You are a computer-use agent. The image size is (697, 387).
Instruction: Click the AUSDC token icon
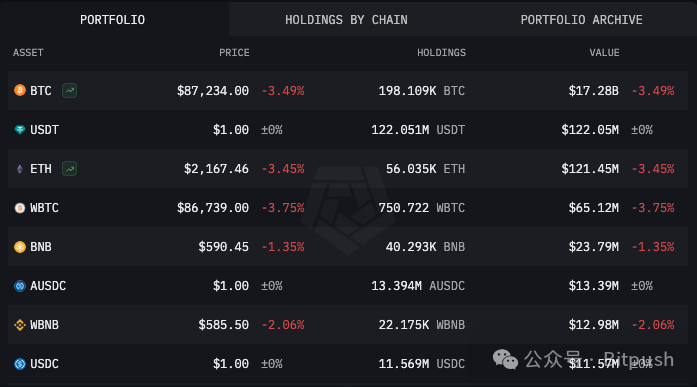[x=20, y=286]
